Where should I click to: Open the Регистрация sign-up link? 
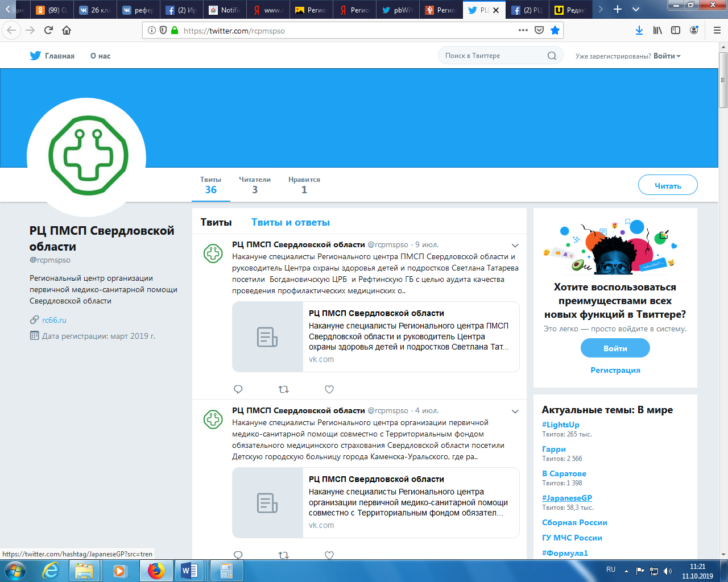click(615, 370)
